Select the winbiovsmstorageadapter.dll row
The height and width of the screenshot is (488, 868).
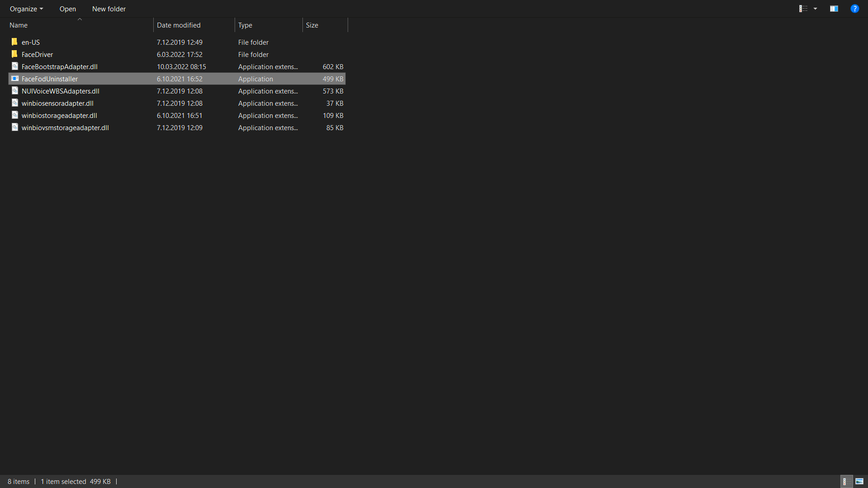[x=65, y=127]
